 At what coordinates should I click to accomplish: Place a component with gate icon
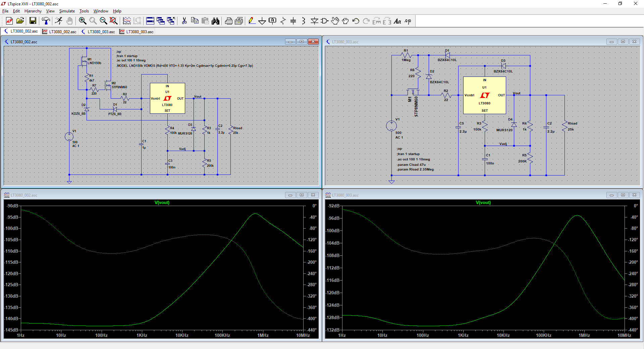(x=325, y=21)
